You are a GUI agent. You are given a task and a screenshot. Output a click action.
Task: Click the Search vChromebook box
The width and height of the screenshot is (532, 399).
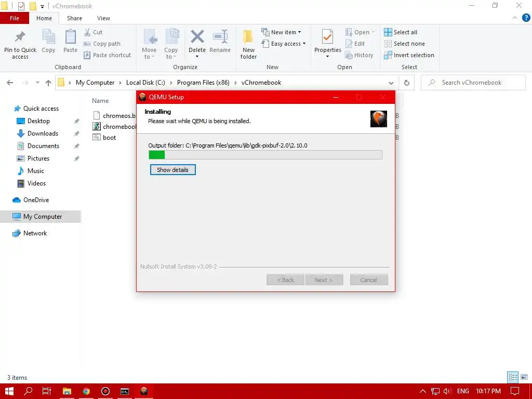[473, 83]
